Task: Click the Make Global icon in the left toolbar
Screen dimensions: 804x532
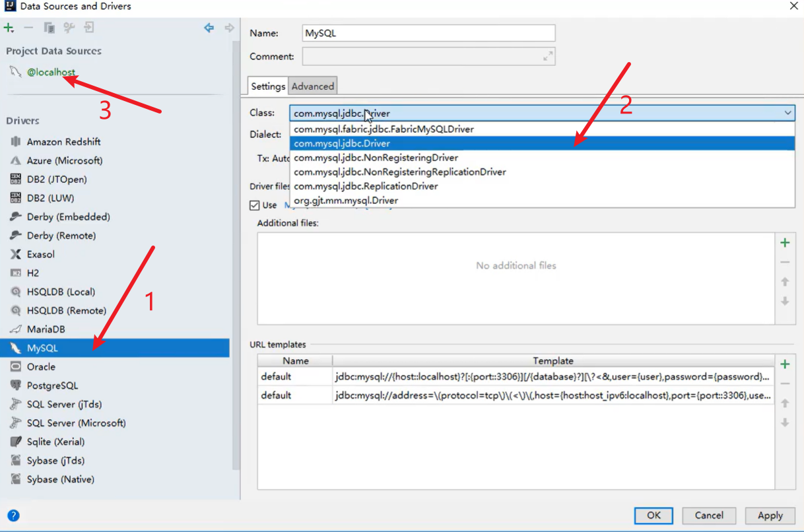Action: click(x=89, y=28)
